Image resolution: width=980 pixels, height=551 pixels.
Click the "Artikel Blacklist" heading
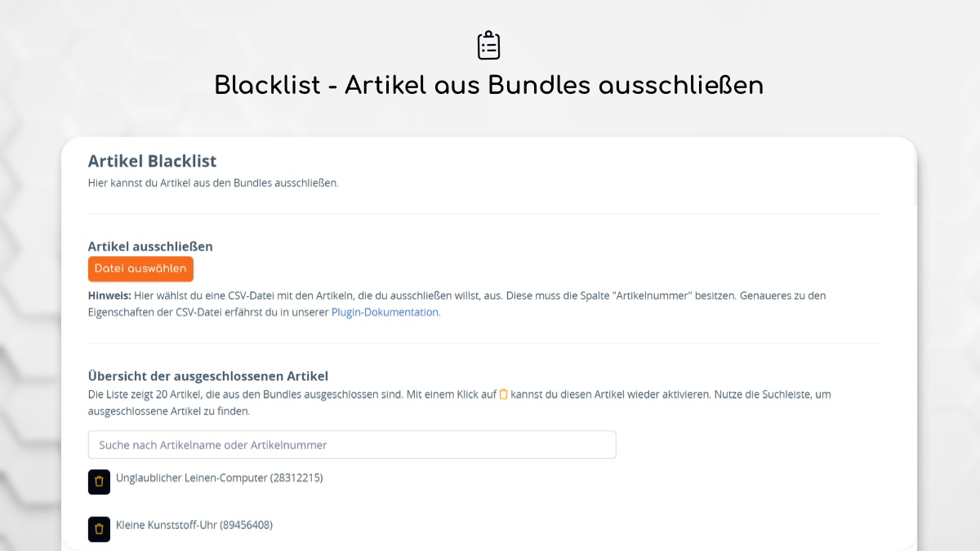coord(153,161)
